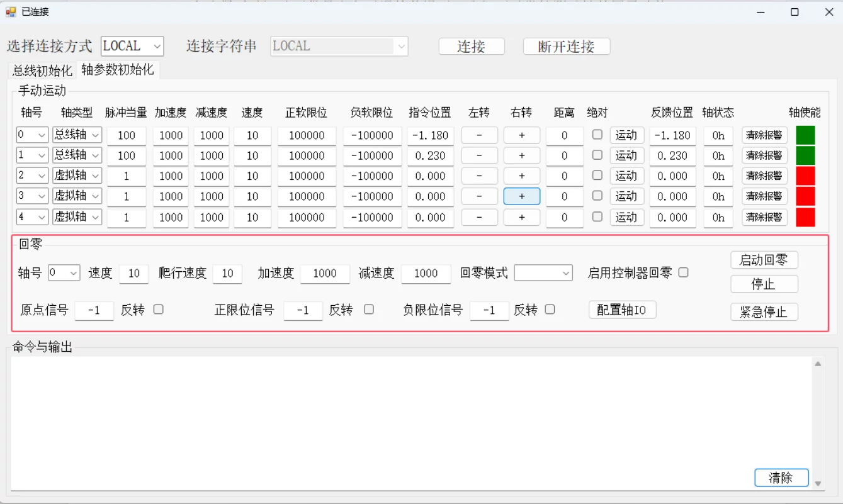Click the 左转 minus button for axis 1
The height and width of the screenshot is (504, 843).
pyautogui.click(x=479, y=155)
